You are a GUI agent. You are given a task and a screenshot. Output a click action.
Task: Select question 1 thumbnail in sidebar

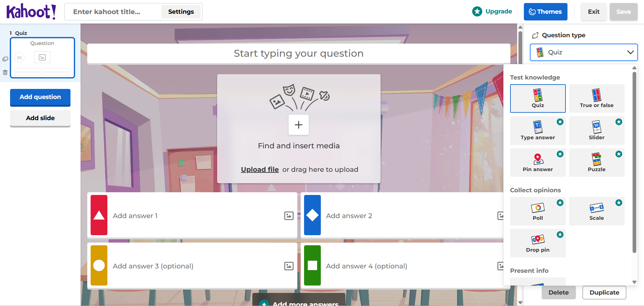(42, 58)
